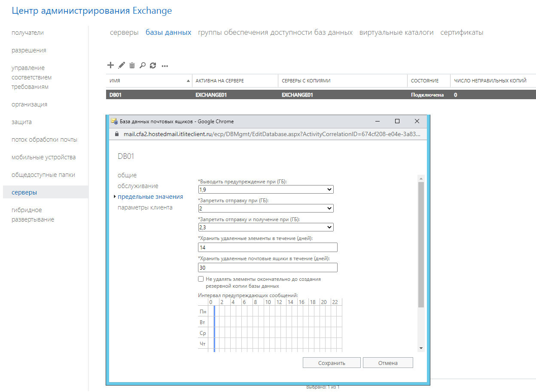Click hour 12 header in schedule grid
Image resolution: width=536 pixels, height=392 pixels.
pyautogui.click(x=279, y=302)
